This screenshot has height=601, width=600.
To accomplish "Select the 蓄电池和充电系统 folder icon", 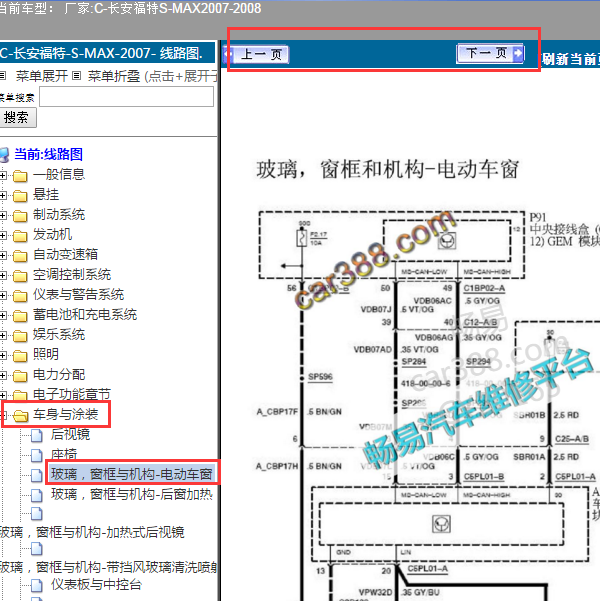I will (20, 316).
